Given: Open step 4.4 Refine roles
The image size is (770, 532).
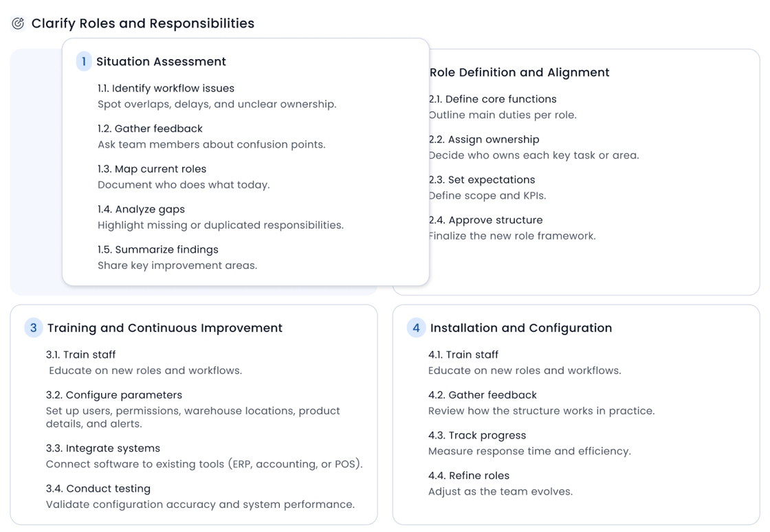Looking at the screenshot, I should point(469,476).
